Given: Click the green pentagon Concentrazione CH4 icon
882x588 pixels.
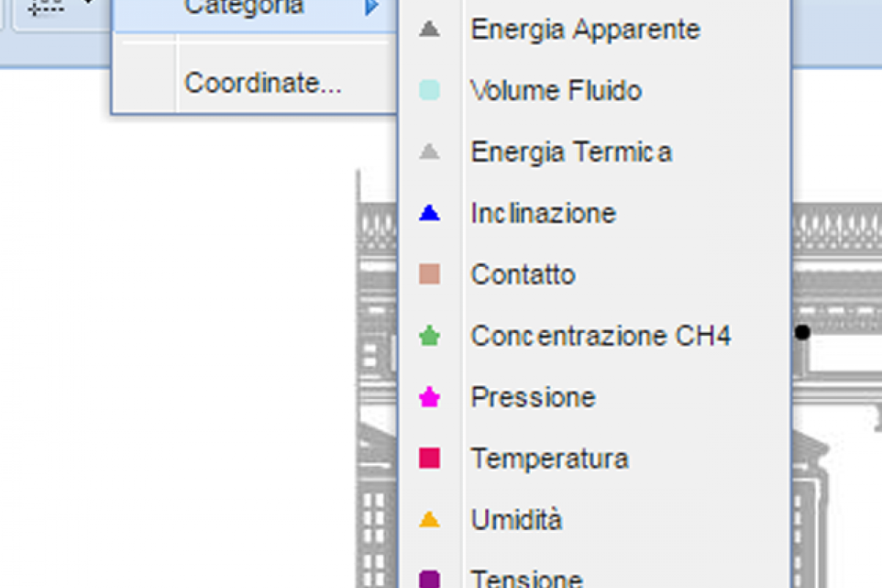Looking at the screenshot, I should 429,337.
